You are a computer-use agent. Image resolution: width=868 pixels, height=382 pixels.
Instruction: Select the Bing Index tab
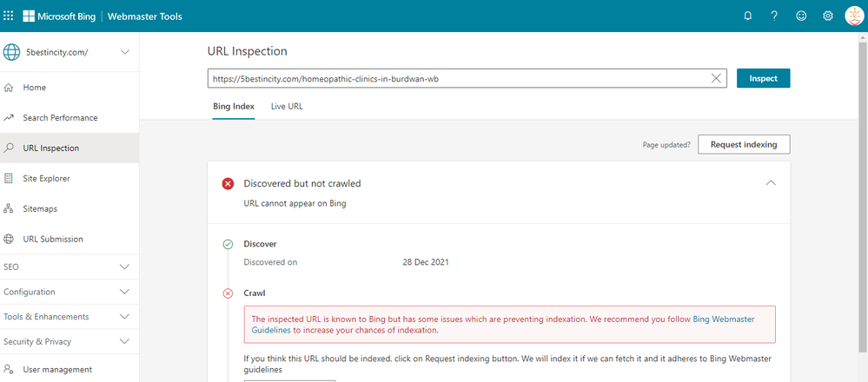click(234, 106)
